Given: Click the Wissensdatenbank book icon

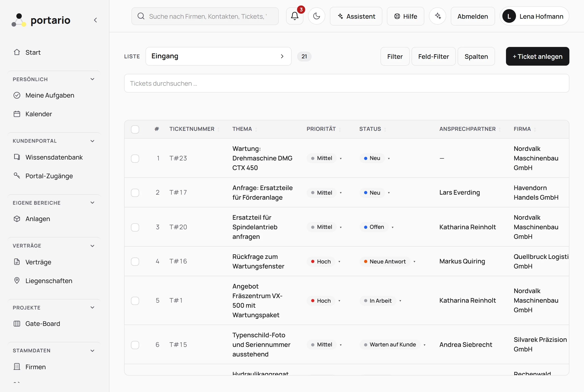Looking at the screenshot, I should 17,157.
